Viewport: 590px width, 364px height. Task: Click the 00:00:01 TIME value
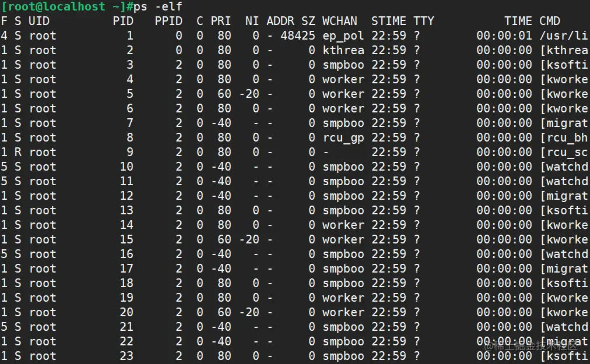tap(504, 36)
